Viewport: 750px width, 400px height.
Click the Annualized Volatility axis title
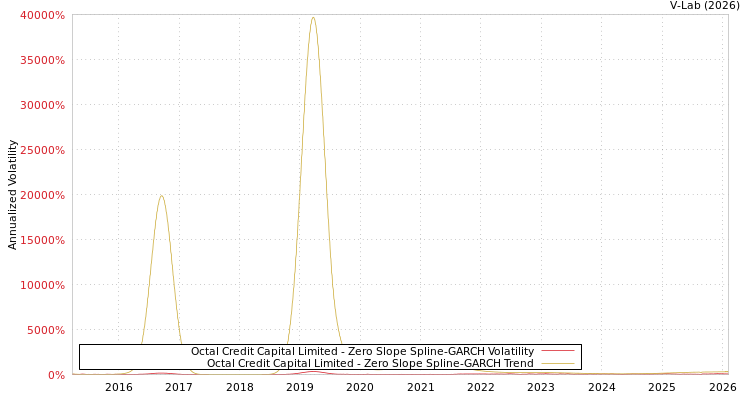[12, 195]
